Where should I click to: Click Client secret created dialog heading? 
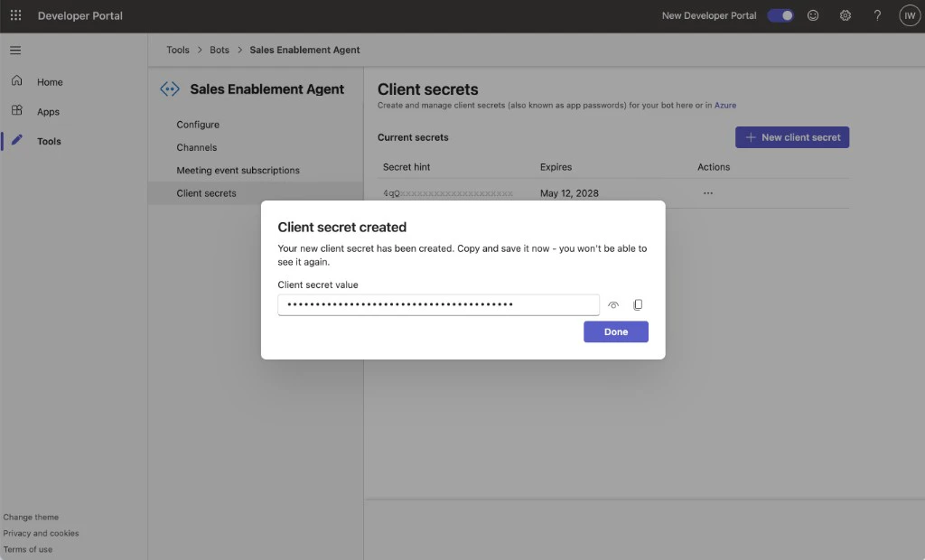pyautogui.click(x=342, y=228)
